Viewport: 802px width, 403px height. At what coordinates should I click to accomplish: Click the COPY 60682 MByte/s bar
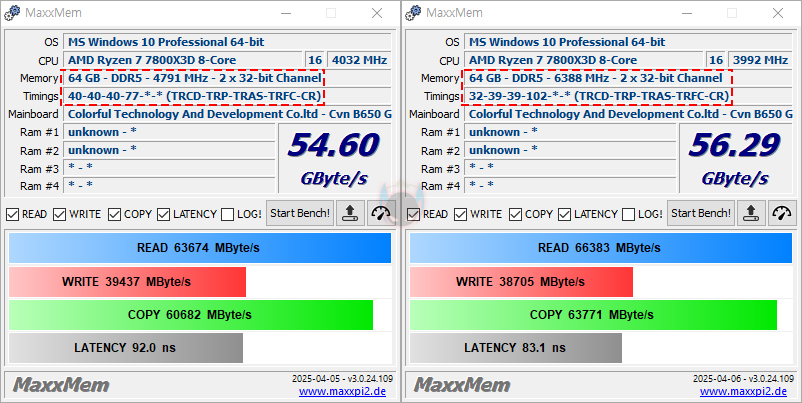click(191, 315)
